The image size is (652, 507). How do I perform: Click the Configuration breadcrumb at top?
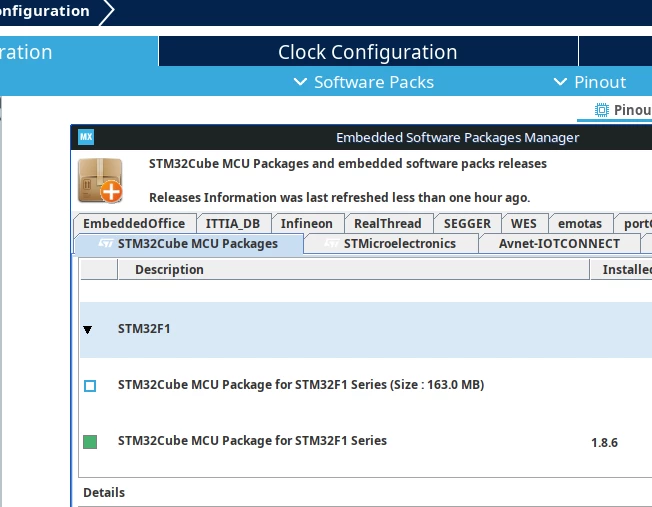(x=44, y=11)
